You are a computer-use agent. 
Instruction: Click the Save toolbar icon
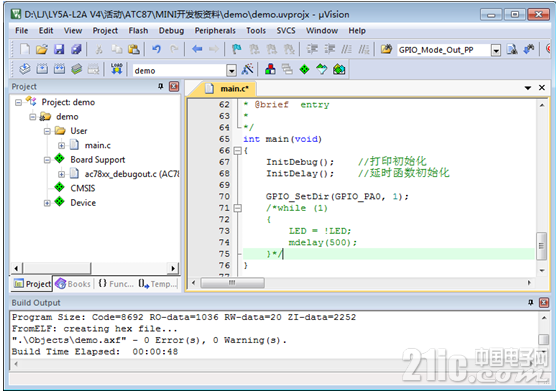coord(59,49)
